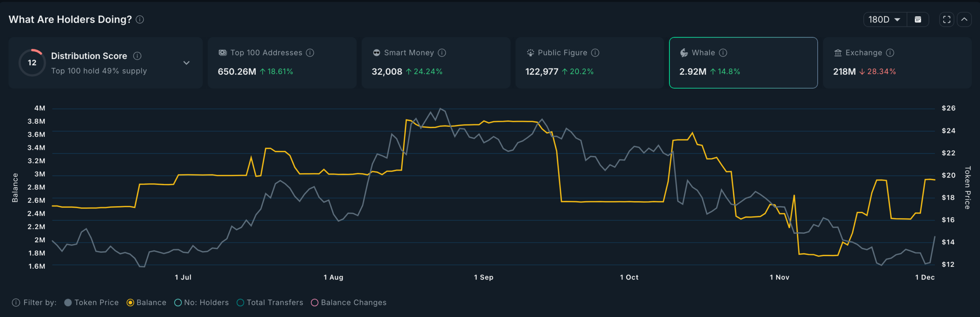Click the Top 100 Addresses wallet icon
Image resolution: width=980 pixels, height=317 pixels.
point(222,53)
